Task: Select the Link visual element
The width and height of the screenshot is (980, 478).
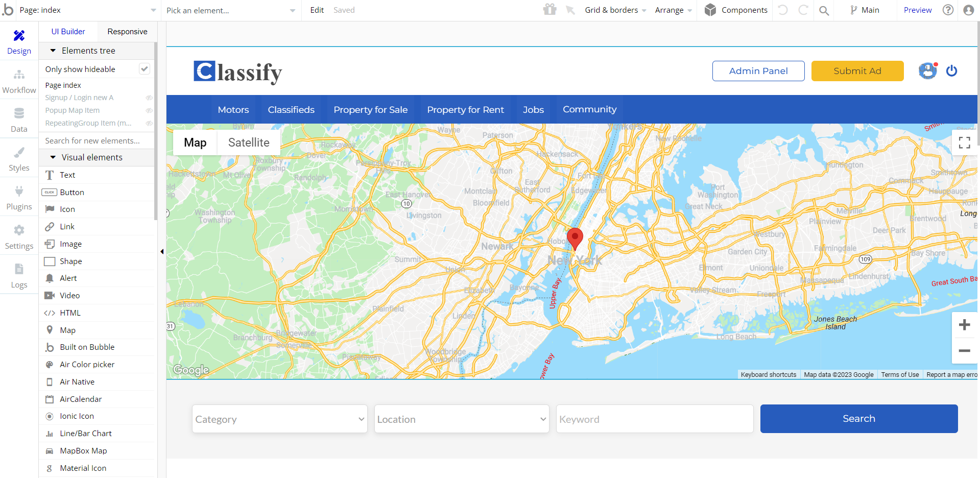Action: click(x=97, y=227)
